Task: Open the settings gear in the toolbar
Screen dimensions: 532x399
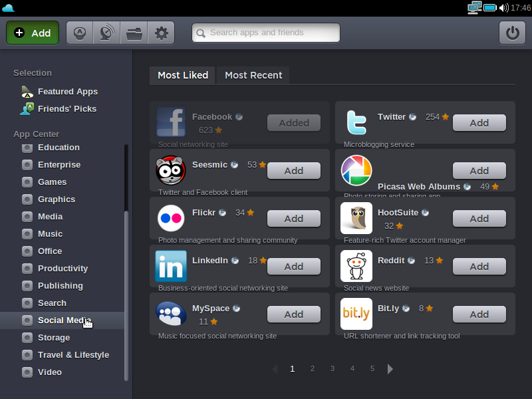Action: coord(161,33)
